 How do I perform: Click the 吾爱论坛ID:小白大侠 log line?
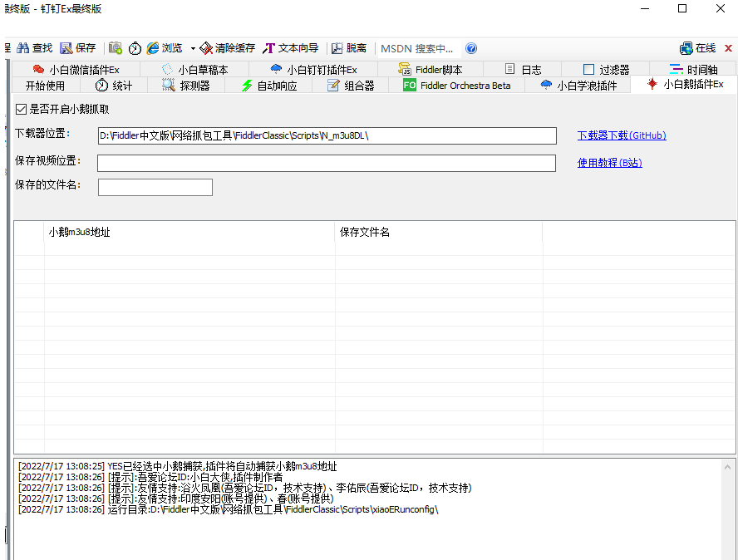pyautogui.click(x=150, y=477)
